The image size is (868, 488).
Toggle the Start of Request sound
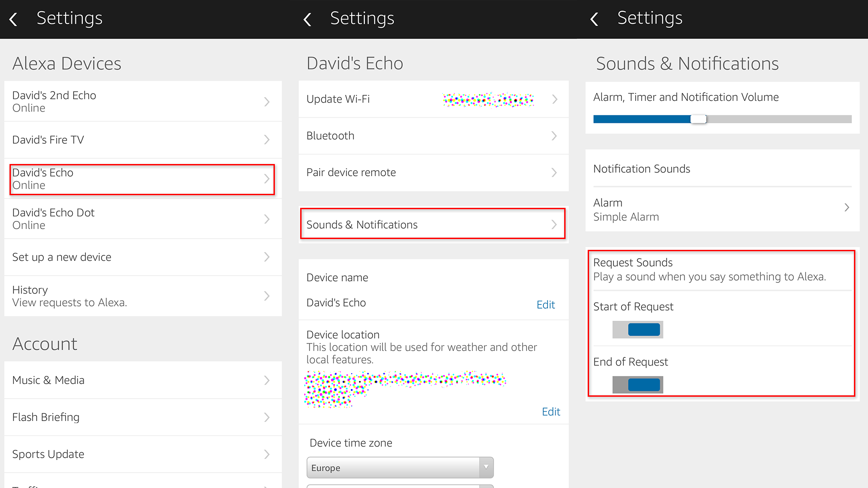point(638,330)
